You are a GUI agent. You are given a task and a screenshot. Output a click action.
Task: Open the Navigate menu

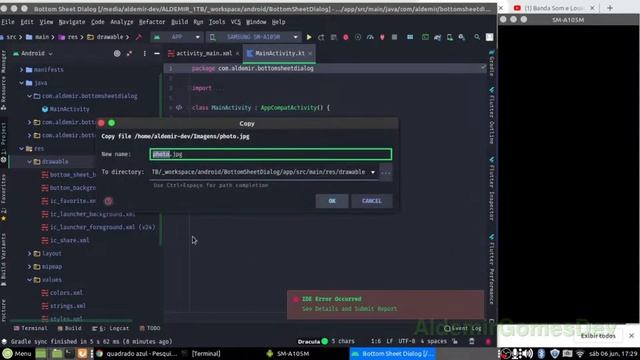72,22
